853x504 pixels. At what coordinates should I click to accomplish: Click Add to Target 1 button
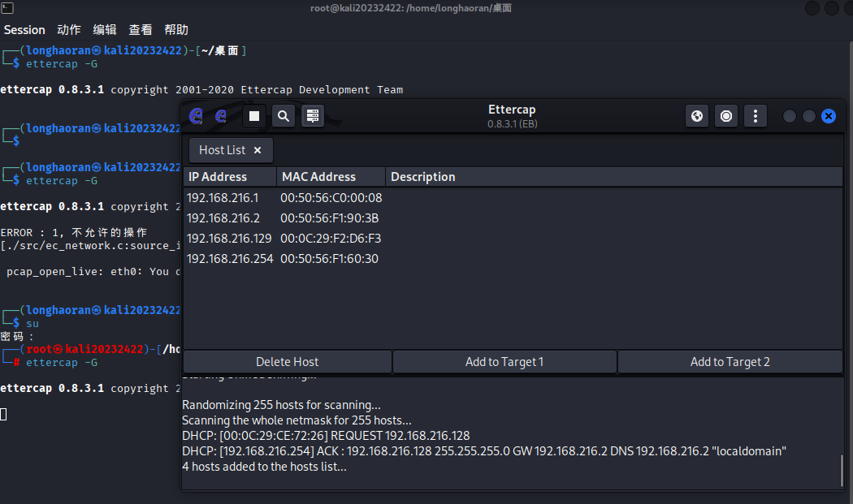click(504, 362)
